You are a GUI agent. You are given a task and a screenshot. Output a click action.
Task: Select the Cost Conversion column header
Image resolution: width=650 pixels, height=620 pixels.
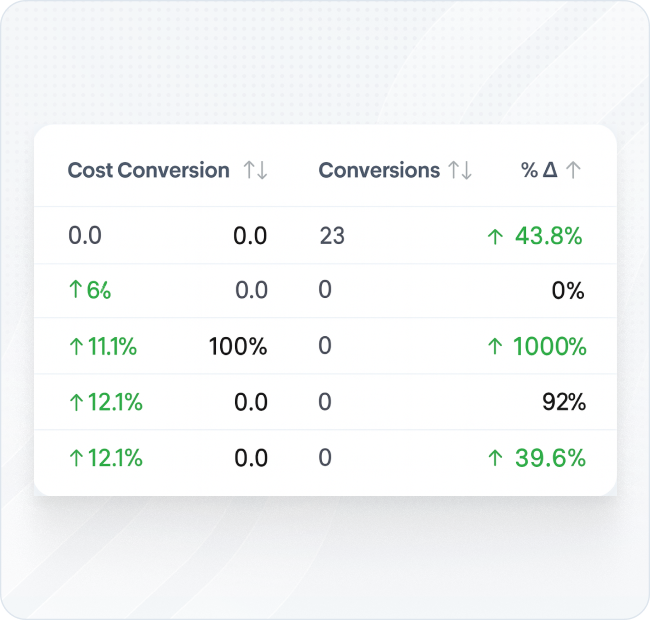tap(148, 171)
